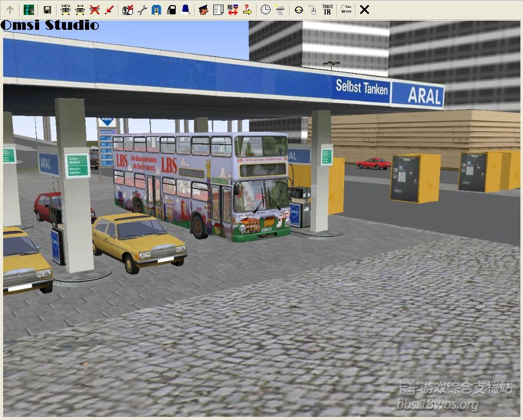Click the driver face icon
The height and width of the screenshot is (420, 523).
click(x=204, y=10)
